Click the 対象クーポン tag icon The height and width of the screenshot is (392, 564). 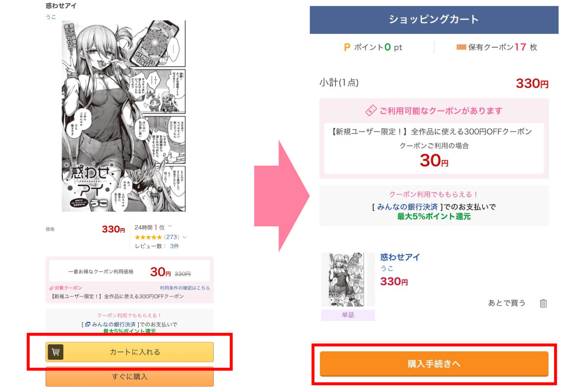51,288
